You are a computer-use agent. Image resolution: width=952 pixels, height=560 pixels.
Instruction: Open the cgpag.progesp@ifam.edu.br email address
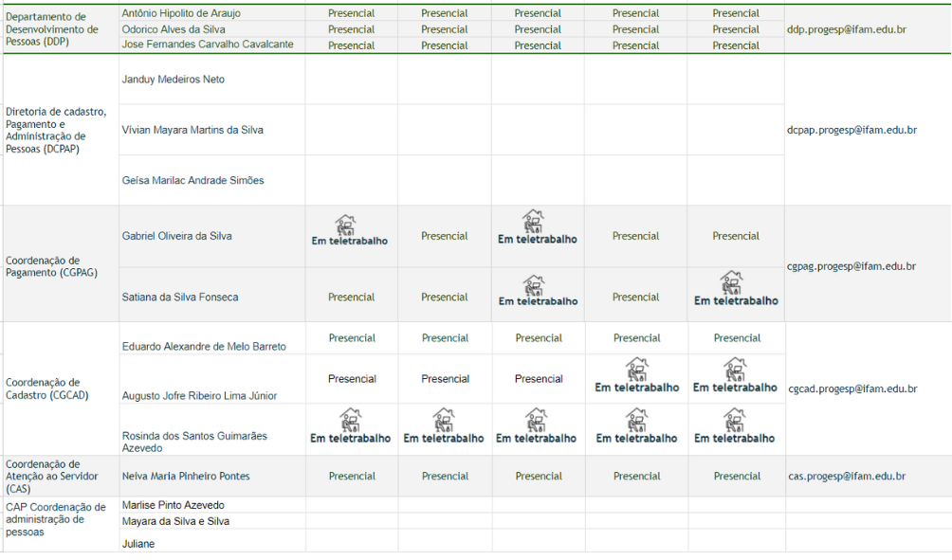(851, 266)
